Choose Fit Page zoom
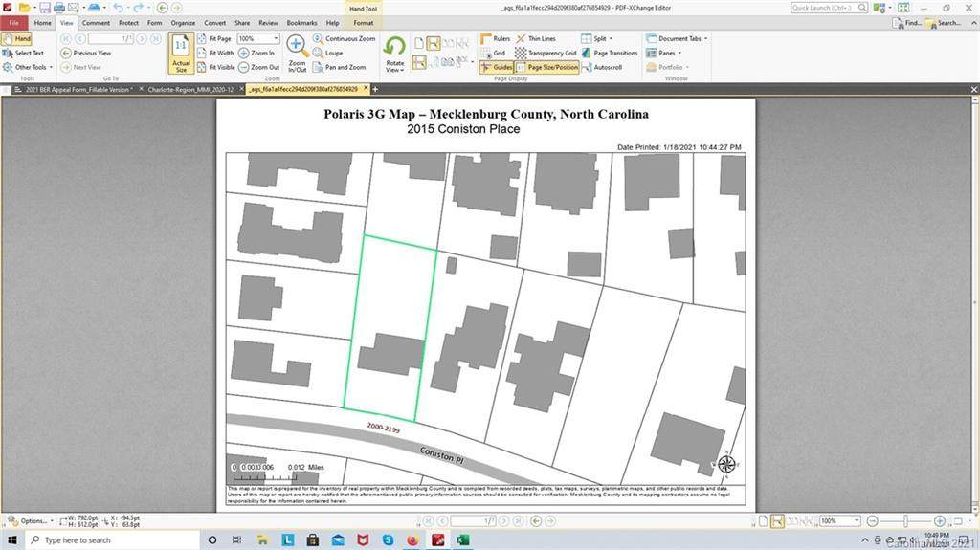Image resolution: width=980 pixels, height=550 pixels. [214, 39]
